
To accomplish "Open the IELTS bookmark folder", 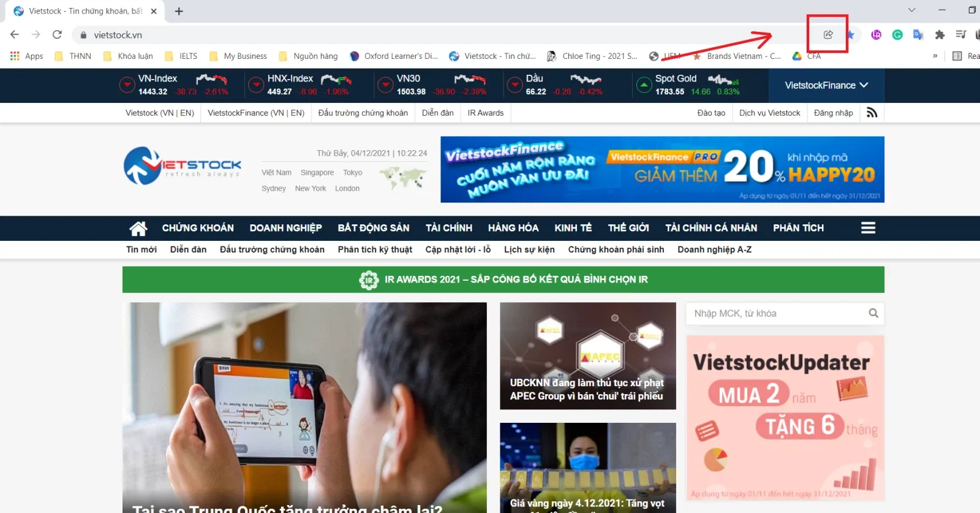I will pyautogui.click(x=181, y=56).
